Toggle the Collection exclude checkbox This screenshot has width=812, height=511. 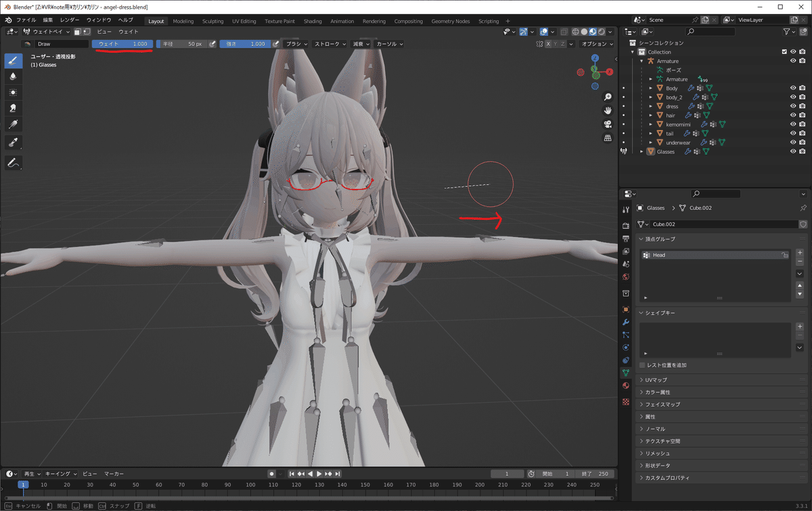point(784,51)
